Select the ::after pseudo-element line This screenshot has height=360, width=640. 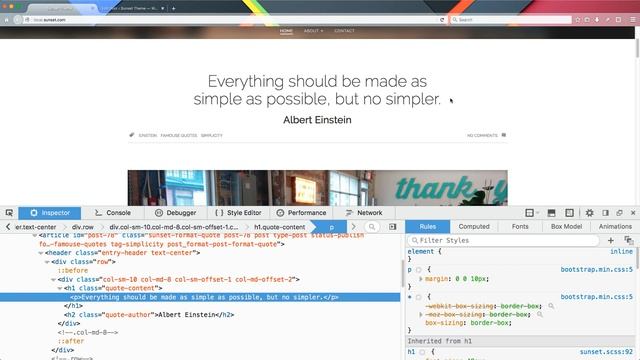pyautogui.click(x=71, y=341)
